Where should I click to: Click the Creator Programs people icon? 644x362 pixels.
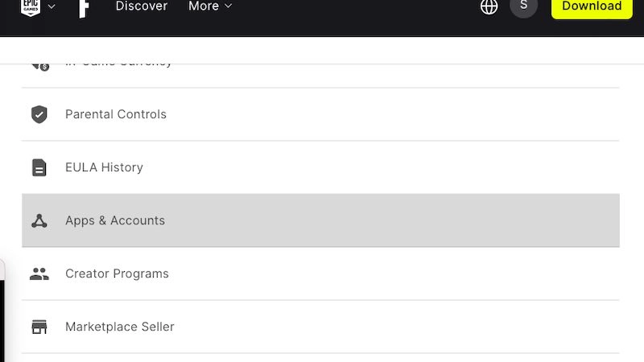39,274
